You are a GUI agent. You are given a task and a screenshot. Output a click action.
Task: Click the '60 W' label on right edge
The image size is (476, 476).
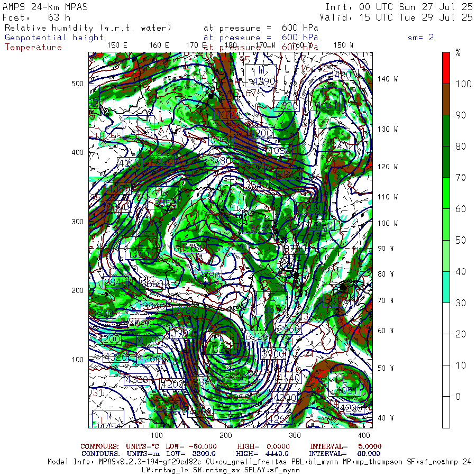pos(385,331)
